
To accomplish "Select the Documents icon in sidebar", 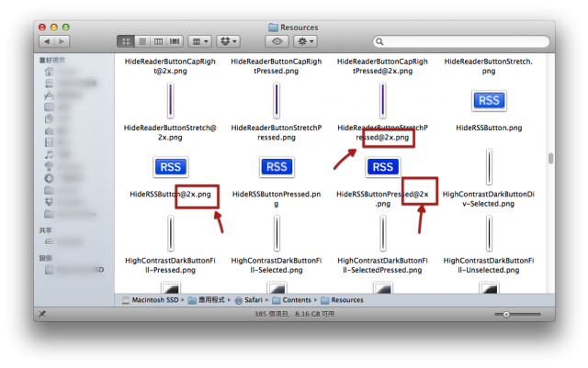I will 49,119.
